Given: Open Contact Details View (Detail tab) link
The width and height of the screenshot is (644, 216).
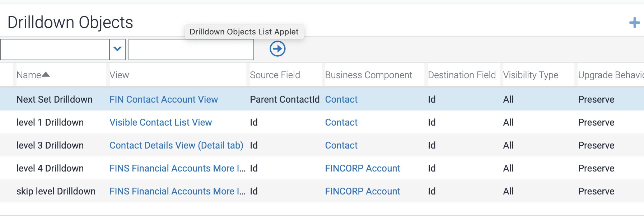Looking at the screenshot, I should tap(176, 145).
